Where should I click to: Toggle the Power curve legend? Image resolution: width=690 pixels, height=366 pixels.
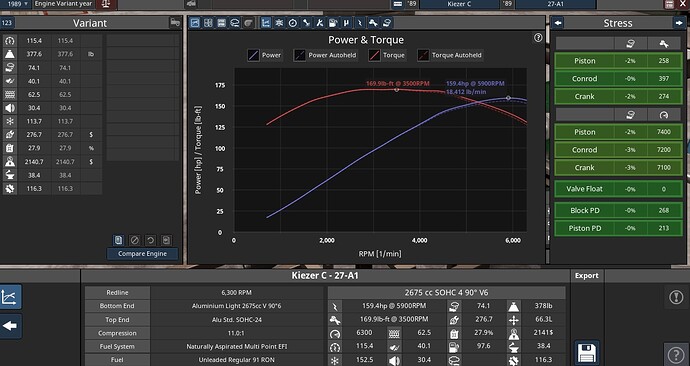coord(264,55)
